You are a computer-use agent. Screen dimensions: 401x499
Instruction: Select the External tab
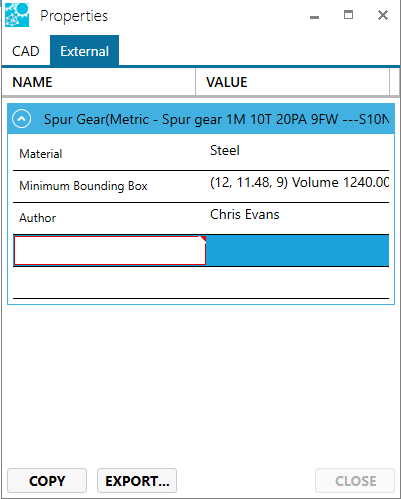(x=84, y=51)
